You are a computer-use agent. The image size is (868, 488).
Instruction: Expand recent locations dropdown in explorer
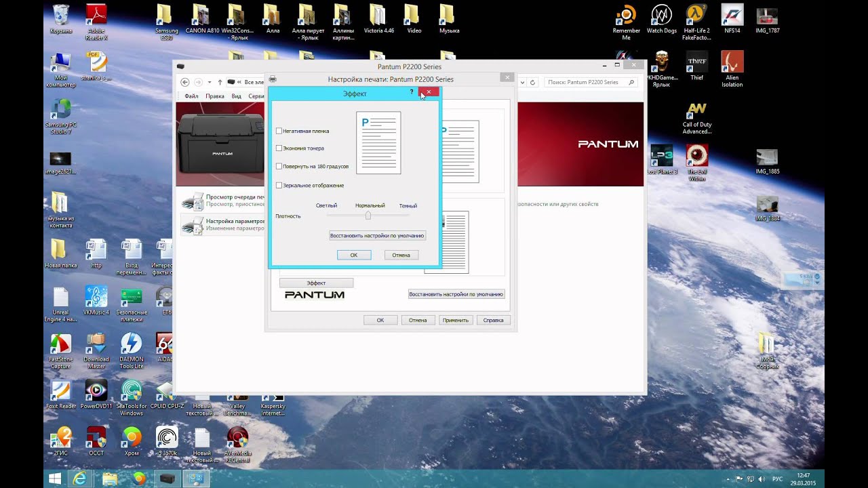coord(210,82)
